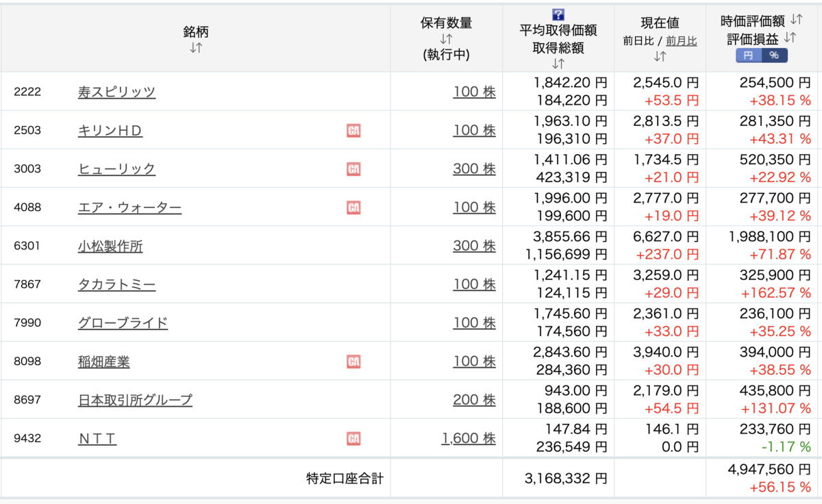Click the 1,600 株 quantity for NTT
This screenshot has height=504, width=822.
tap(469, 438)
